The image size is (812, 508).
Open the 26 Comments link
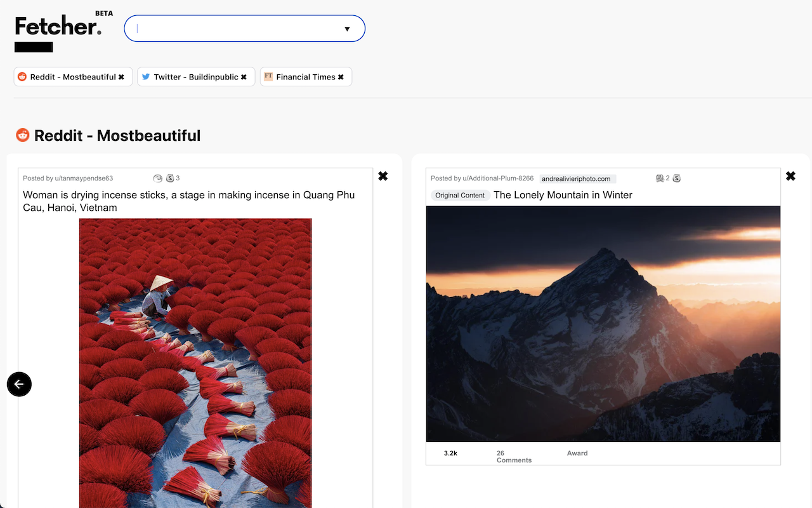[514, 457]
